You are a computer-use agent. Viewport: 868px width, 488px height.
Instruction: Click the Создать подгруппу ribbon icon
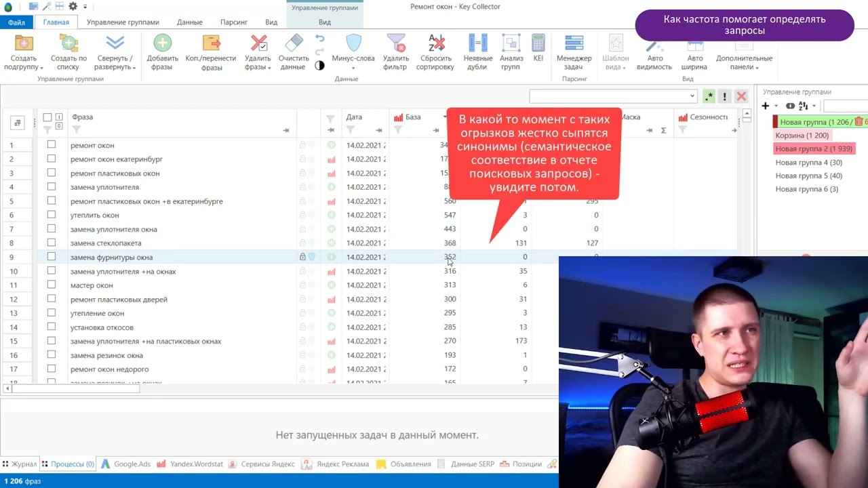pyautogui.click(x=24, y=43)
